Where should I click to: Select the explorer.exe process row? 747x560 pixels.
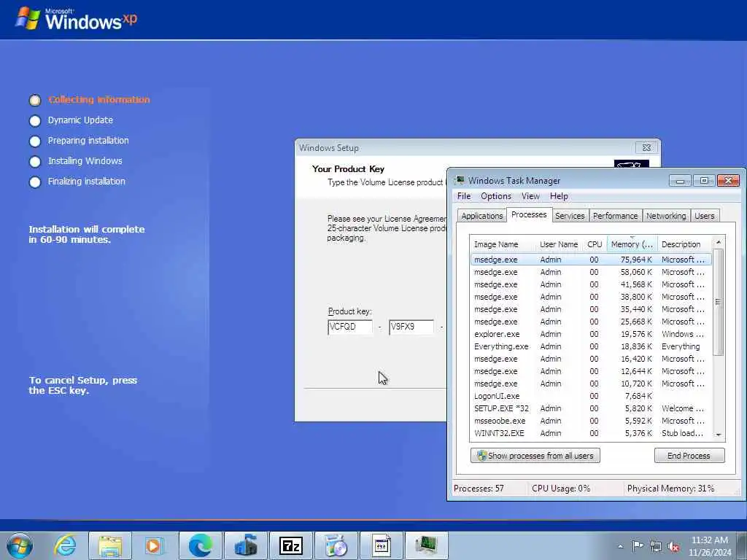pyautogui.click(x=591, y=334)
